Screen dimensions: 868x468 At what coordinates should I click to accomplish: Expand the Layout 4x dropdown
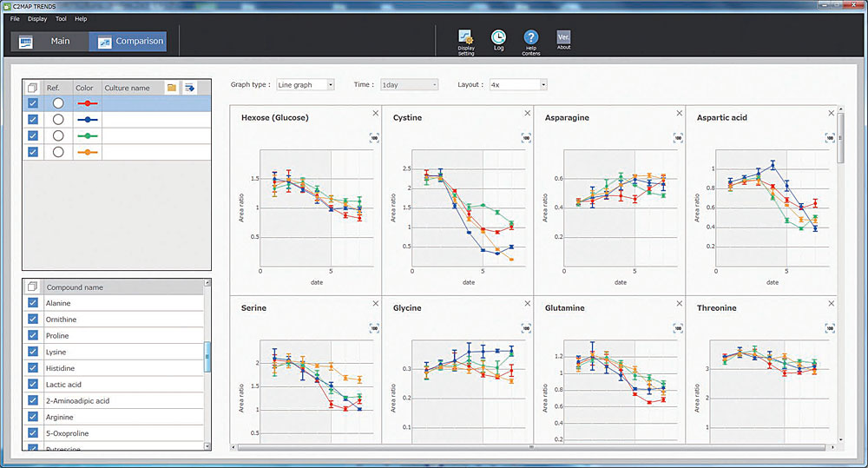[517, 85]
